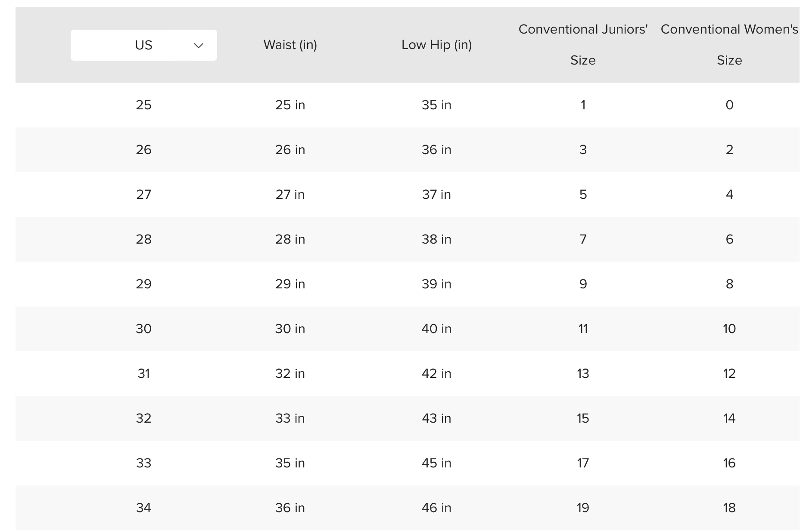The height and width of the screenshot is (532, 803).
Task: Click the 27 in waist cell
Action: pos(290,195)
